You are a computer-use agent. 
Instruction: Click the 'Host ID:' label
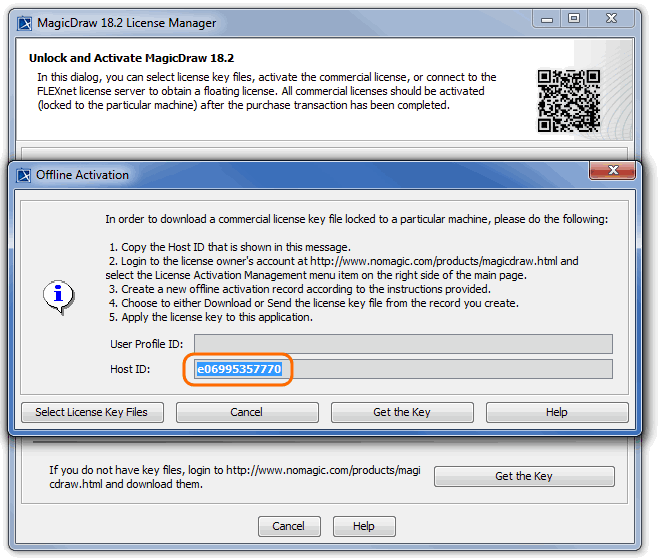[130, 369]
